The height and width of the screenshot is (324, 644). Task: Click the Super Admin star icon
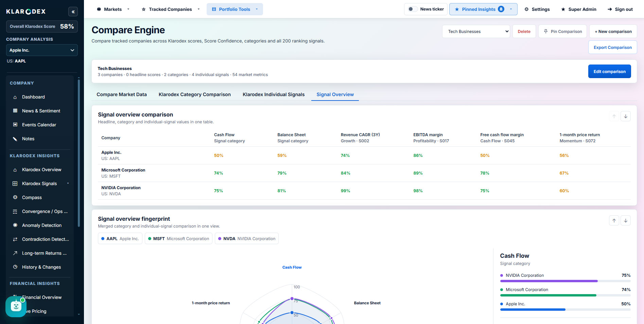(x=563, y=9)
